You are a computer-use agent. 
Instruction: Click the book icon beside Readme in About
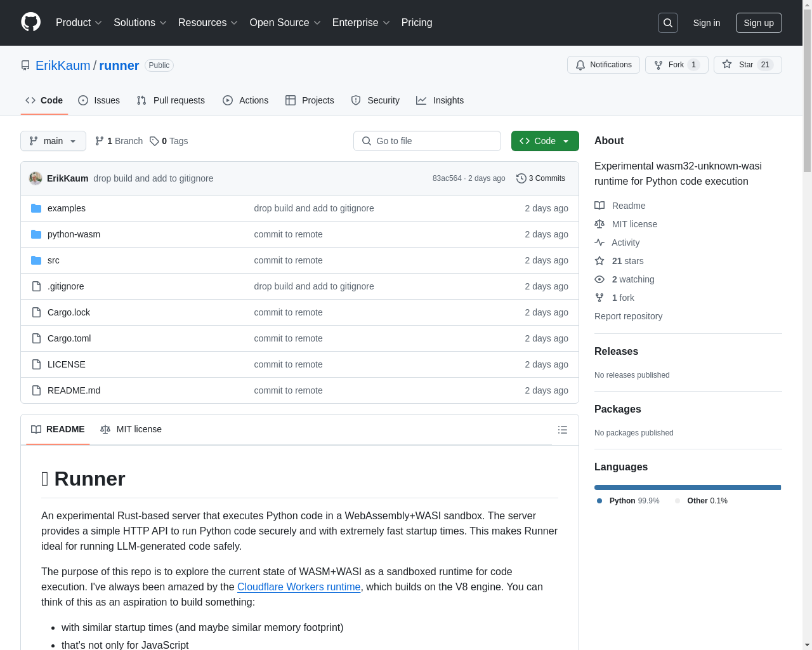pos(599,206)
